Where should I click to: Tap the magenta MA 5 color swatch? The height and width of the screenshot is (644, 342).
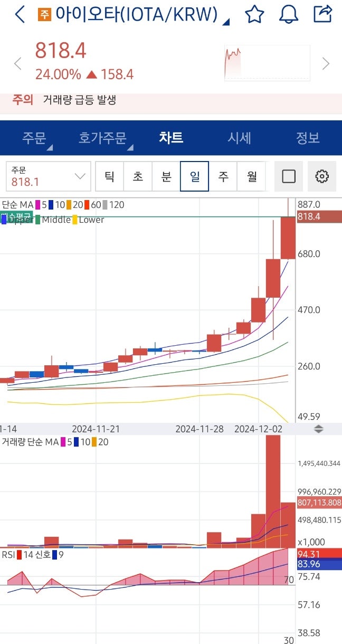37,204
